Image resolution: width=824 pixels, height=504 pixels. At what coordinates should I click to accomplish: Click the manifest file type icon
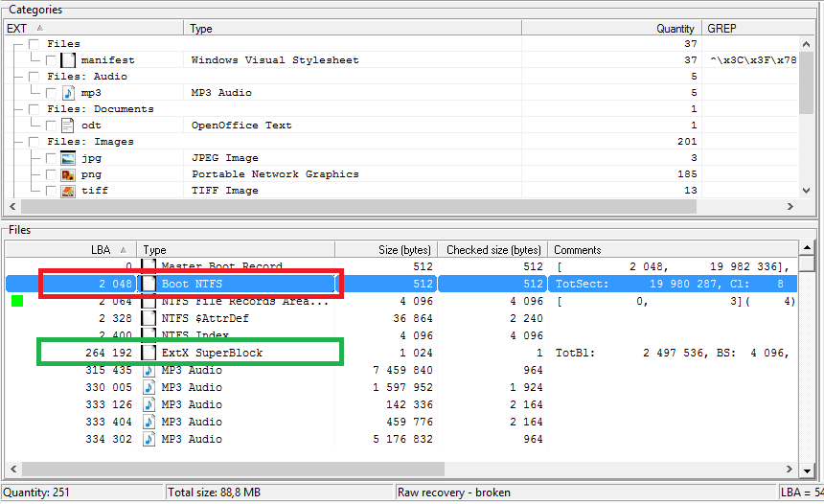tap(68, 60)
